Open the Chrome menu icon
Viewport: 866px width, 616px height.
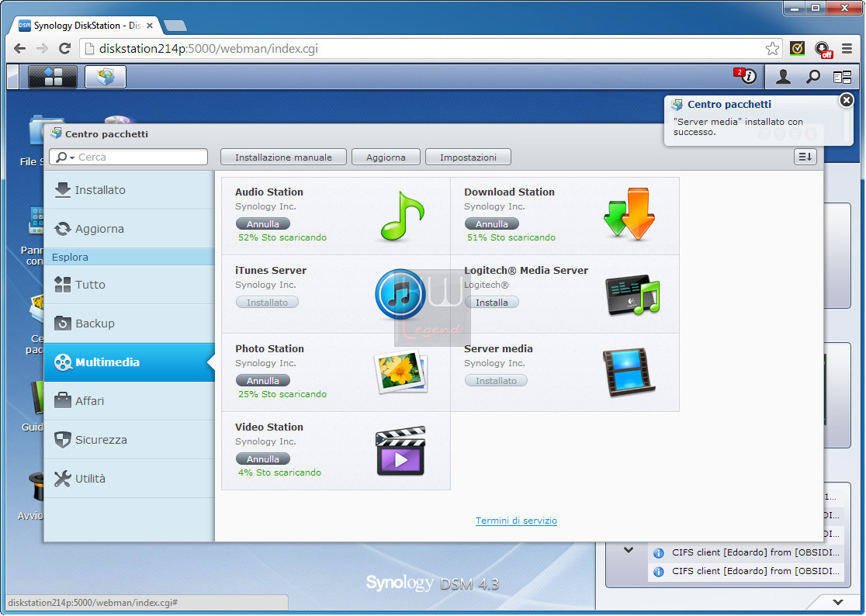coord(847,49)
